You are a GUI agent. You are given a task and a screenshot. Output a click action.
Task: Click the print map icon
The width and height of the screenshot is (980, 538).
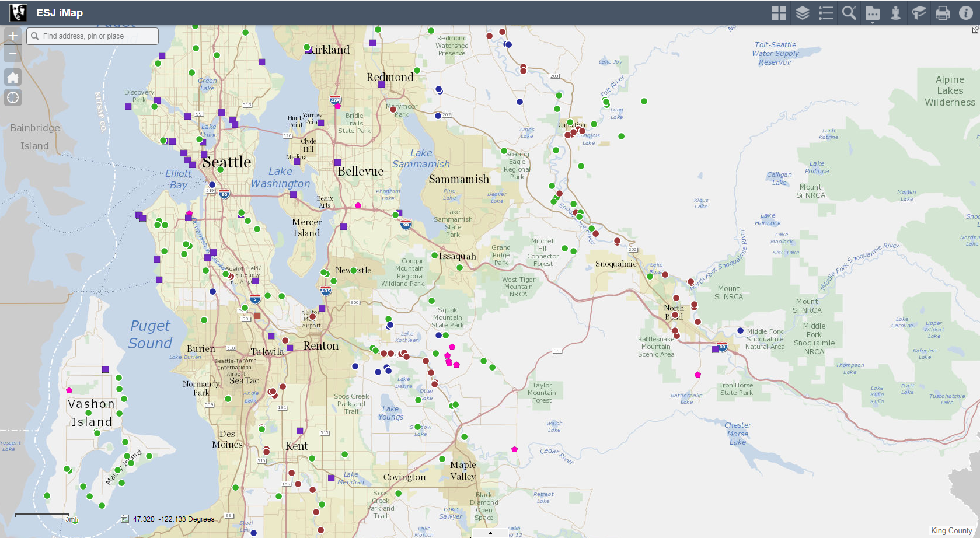pos(942,13)
